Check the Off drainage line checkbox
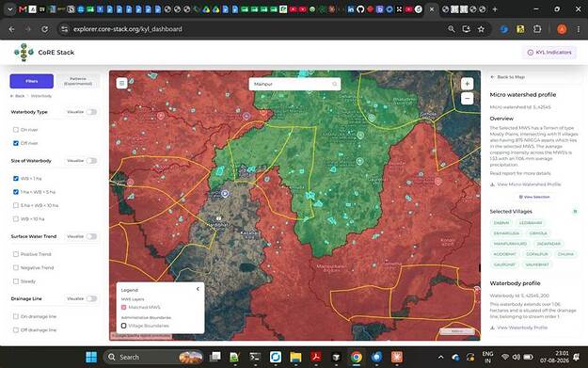The height and width of the screenshot is (368, 588). pos(16,330)
